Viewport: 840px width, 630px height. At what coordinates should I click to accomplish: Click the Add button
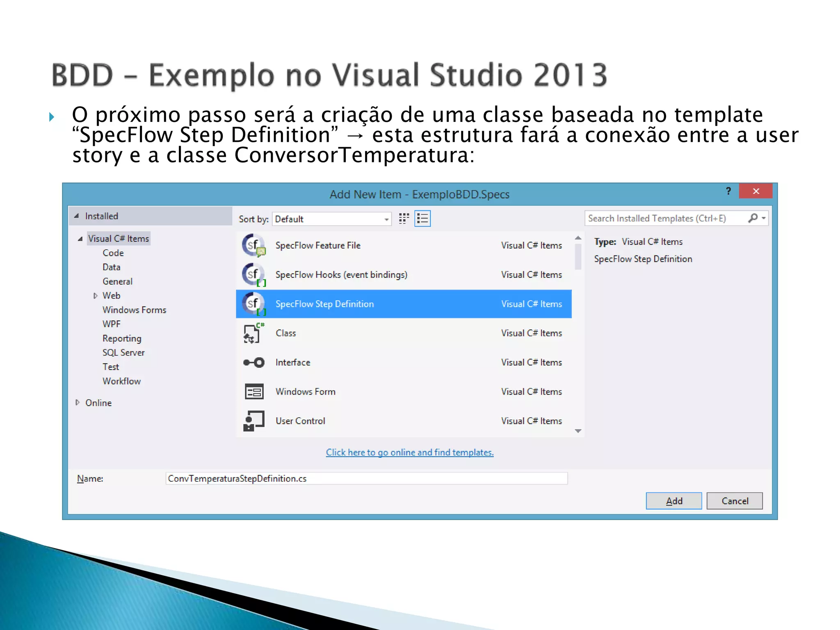tap(674, 501)
